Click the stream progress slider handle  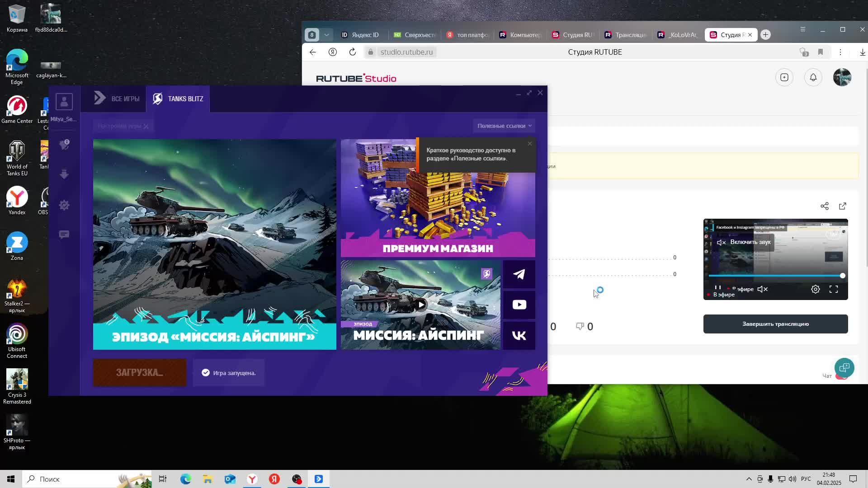pyautogui.click(x=842, y=276)
